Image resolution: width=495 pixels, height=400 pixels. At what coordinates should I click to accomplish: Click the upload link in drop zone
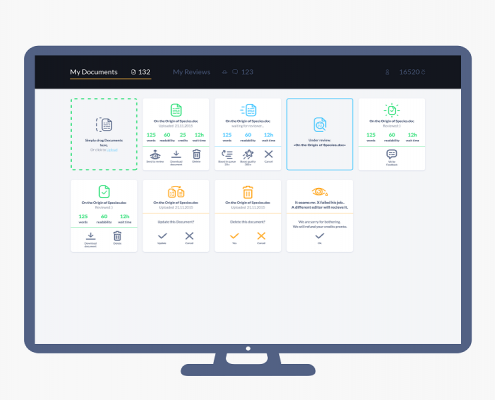tap(112, 150)
